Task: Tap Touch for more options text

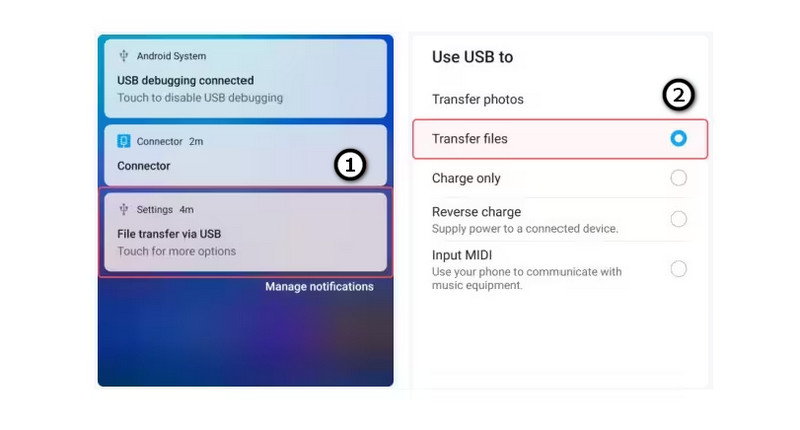Action: click(177, 251)
